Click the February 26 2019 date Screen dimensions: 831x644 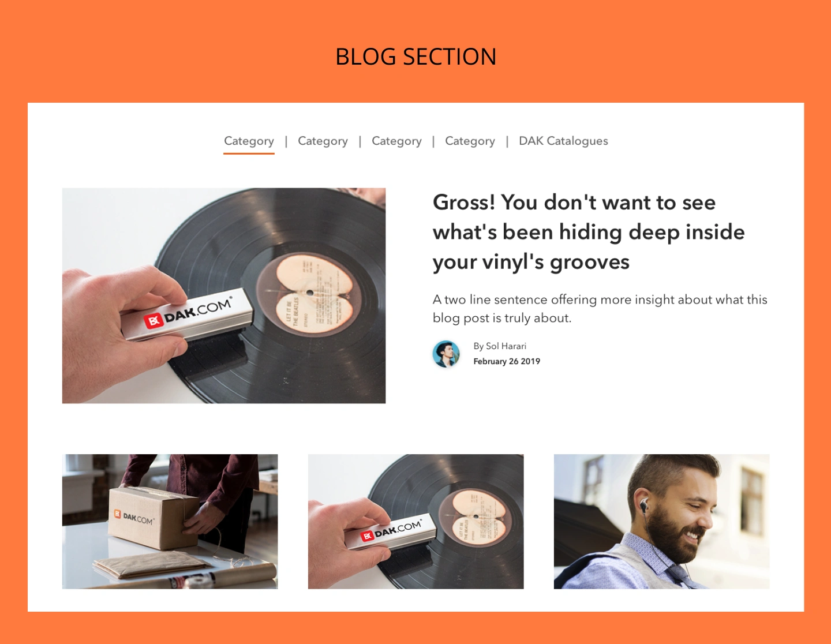pos(507,361)
